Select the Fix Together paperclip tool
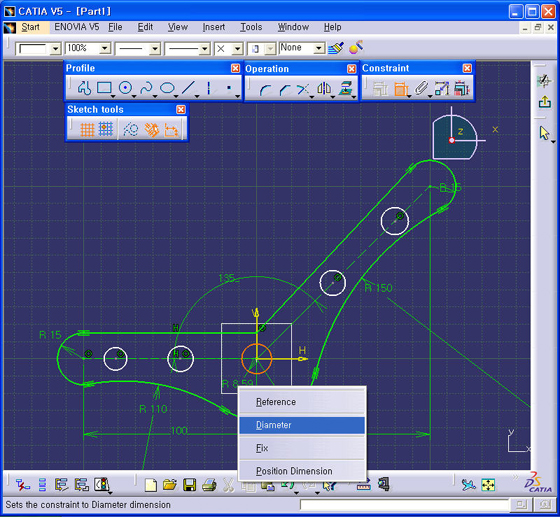560x517 pixels. point(421,88)
